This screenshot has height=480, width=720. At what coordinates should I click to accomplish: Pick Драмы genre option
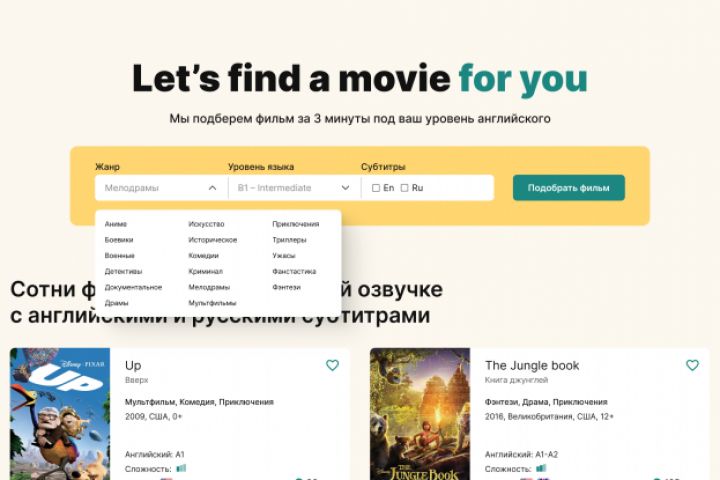coord(117,303)
